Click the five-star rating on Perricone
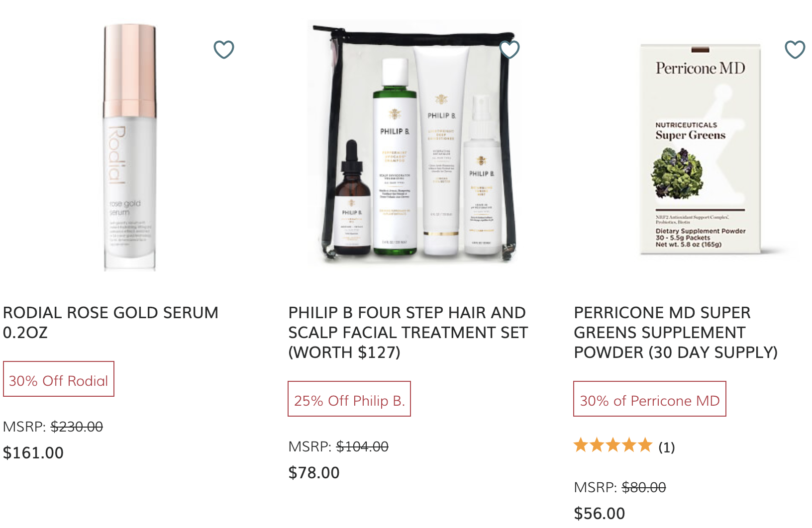 pos(613,445)
